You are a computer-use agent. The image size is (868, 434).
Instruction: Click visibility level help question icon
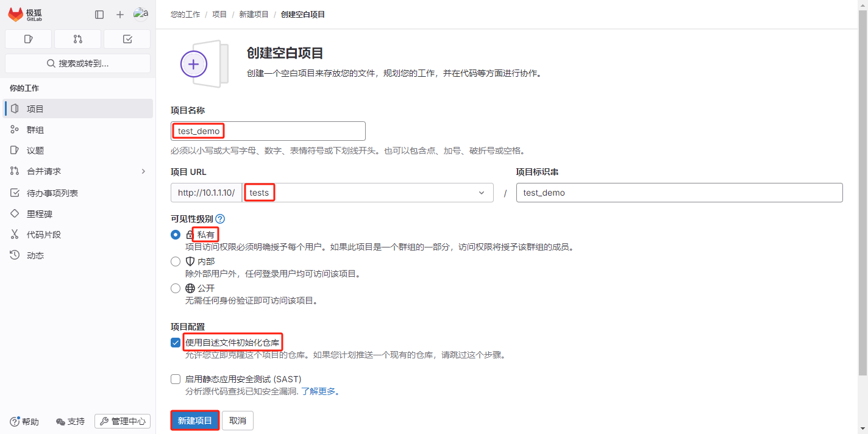tap(220, 219)
